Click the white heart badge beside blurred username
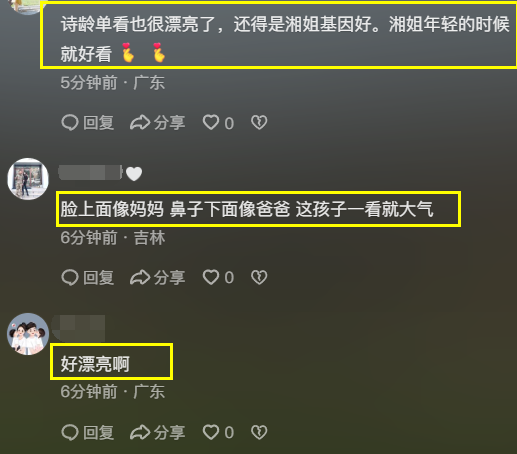This screenshot has width=517, height=454. click(x=134, y=174)
